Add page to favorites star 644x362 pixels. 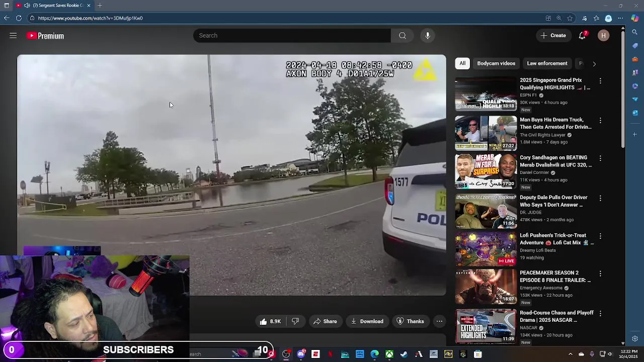coord(570,18)
